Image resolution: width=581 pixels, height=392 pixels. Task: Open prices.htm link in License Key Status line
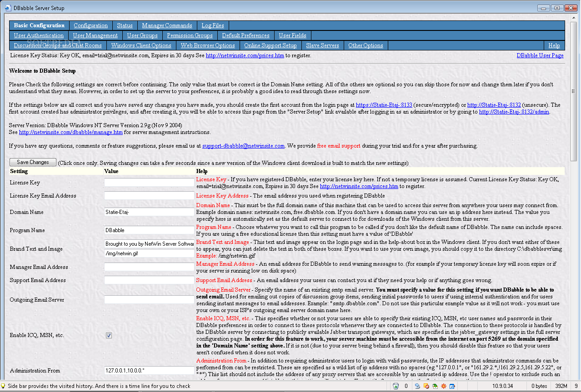click(x=245, y=55)
